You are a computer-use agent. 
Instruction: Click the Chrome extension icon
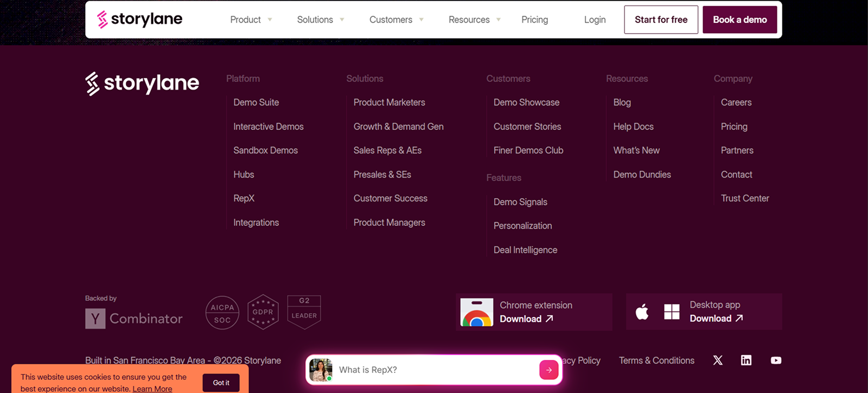(x=477, y=312)
